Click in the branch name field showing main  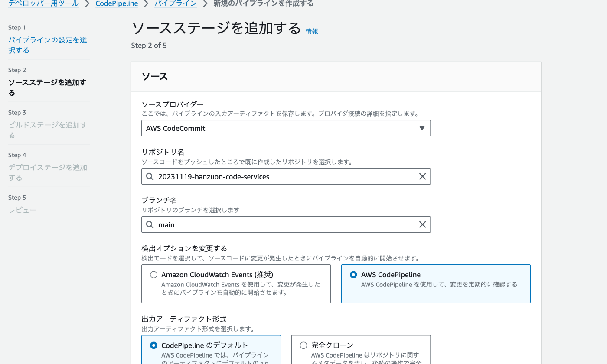[x=286, y=224]
